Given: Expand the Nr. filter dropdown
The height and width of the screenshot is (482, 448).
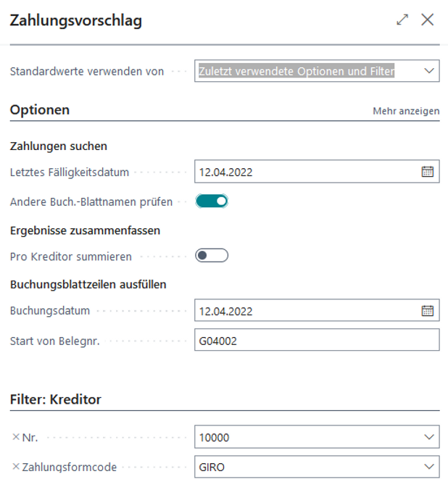Looking at the screenshot, I should click(x=428, y=437).
